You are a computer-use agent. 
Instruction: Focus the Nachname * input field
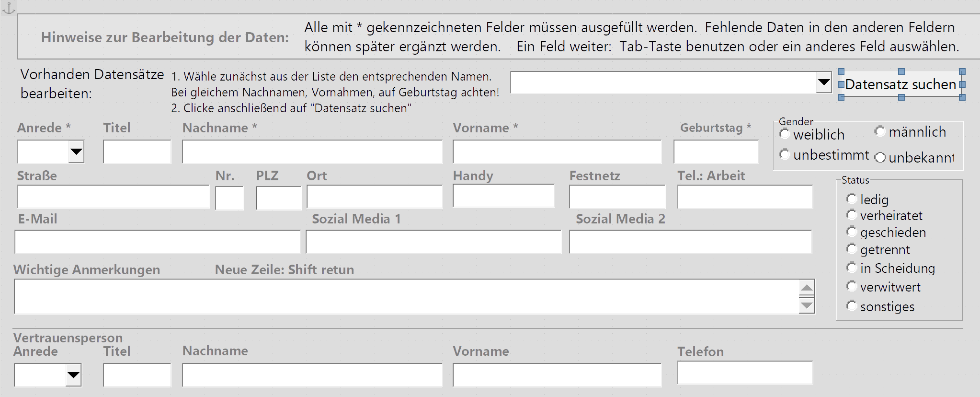point(312,152)
